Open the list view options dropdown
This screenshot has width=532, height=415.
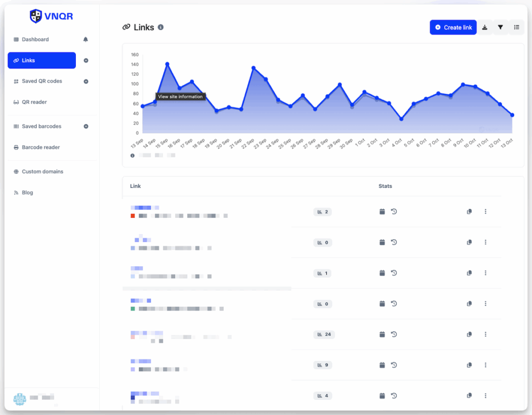click(516, 28)
